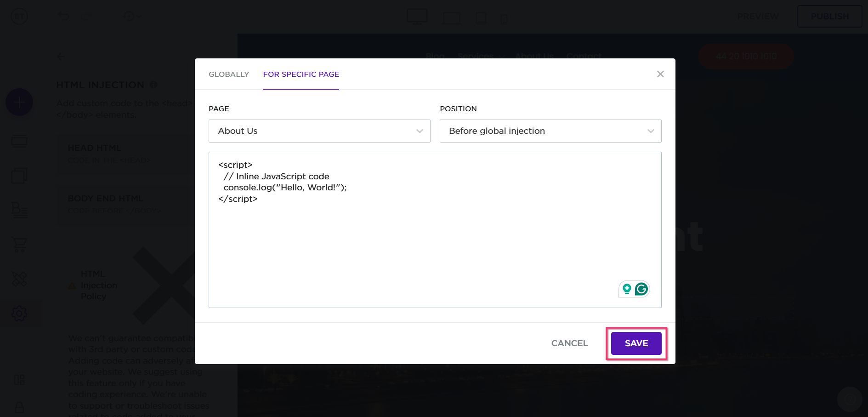
Task: Select the FOR SPECIFIC PAGE tab
Action: (301, 74)
